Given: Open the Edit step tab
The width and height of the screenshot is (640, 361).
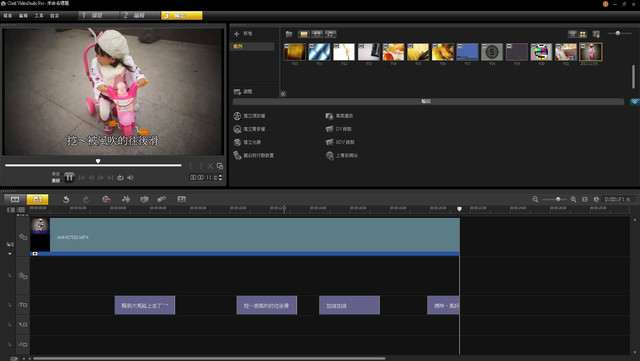Looking at the screenshot, I should (x=140, y=16).
